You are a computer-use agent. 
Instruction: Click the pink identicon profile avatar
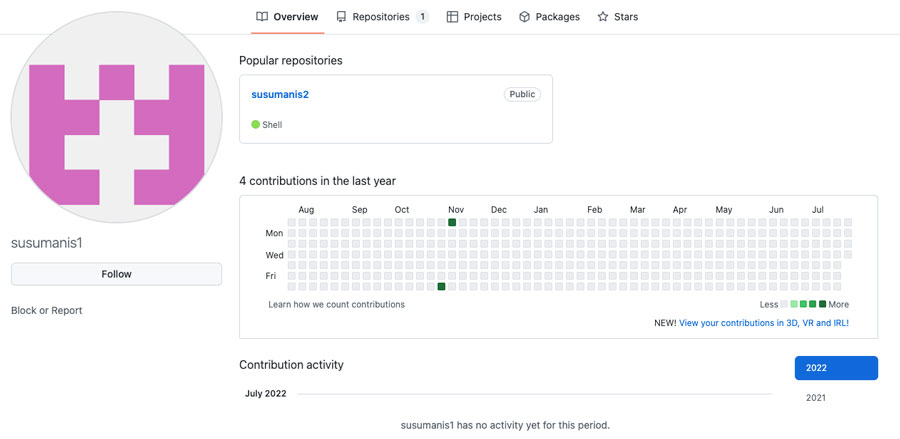117,117
